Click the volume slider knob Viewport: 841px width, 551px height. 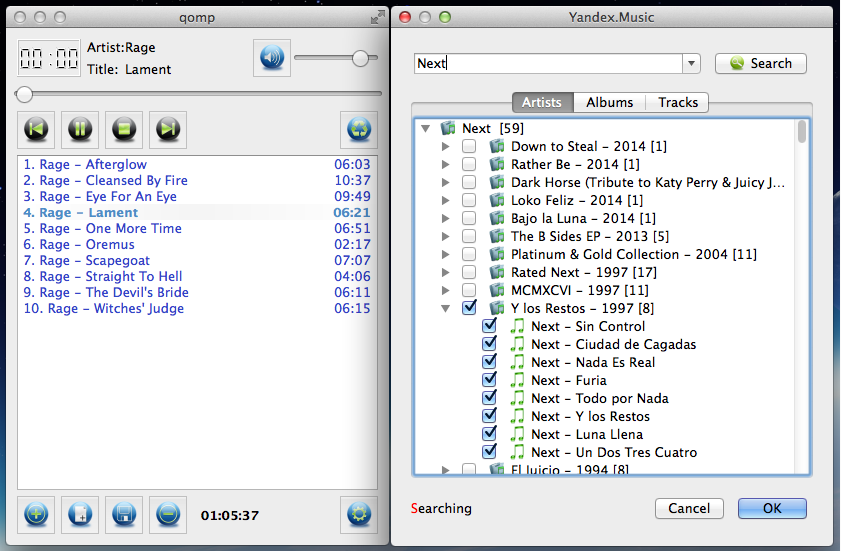(360, 58)
